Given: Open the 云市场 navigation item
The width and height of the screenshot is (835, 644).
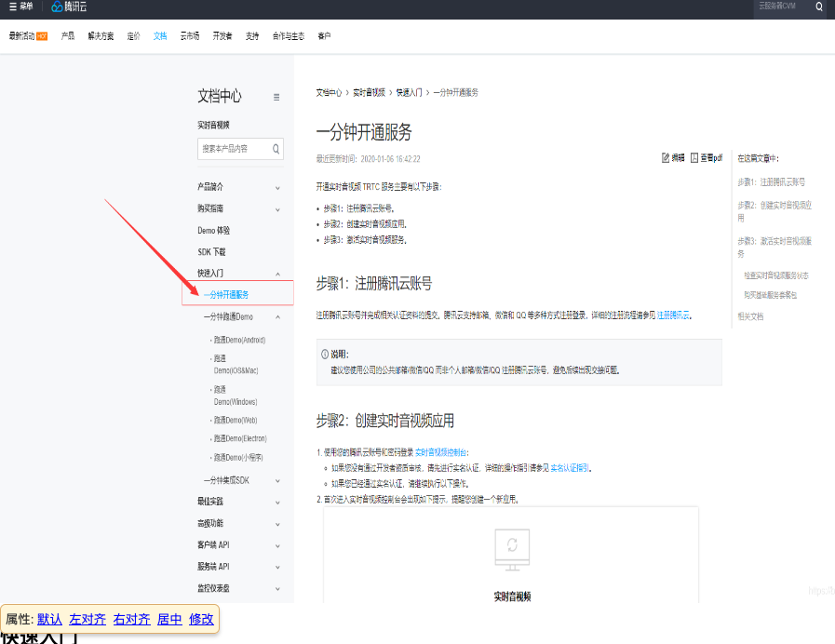Looking at the screenshot, I should (x=190, y=35).
